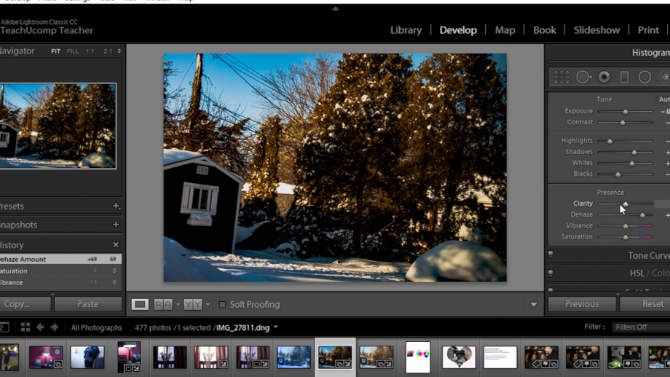670x377 pixels.
Task: Open Before/After top-bottom options dropdown
Action: click(207, 305)
